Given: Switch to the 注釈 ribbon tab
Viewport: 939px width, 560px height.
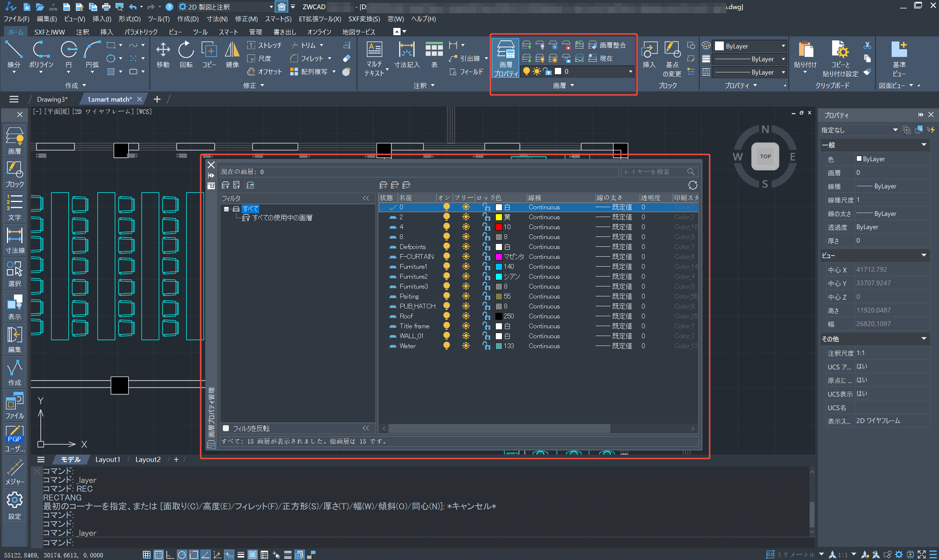Looking at the screenshot, I should point(82,32).
